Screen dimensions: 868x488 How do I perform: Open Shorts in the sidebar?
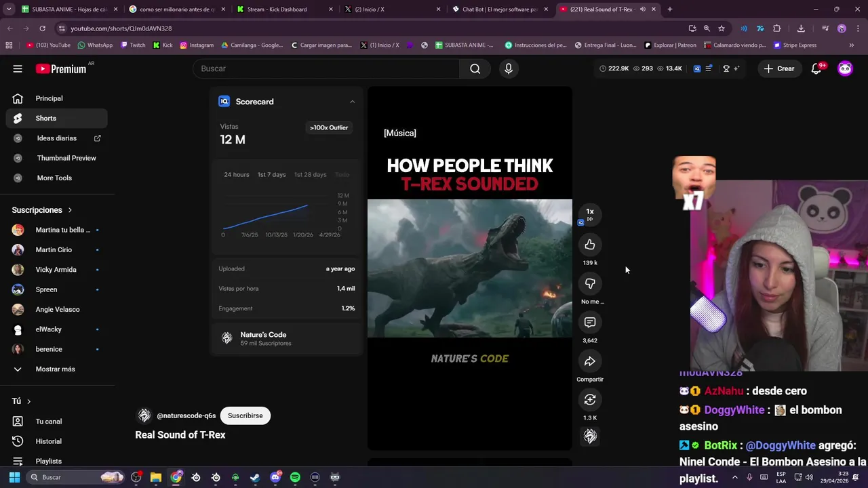57,118
